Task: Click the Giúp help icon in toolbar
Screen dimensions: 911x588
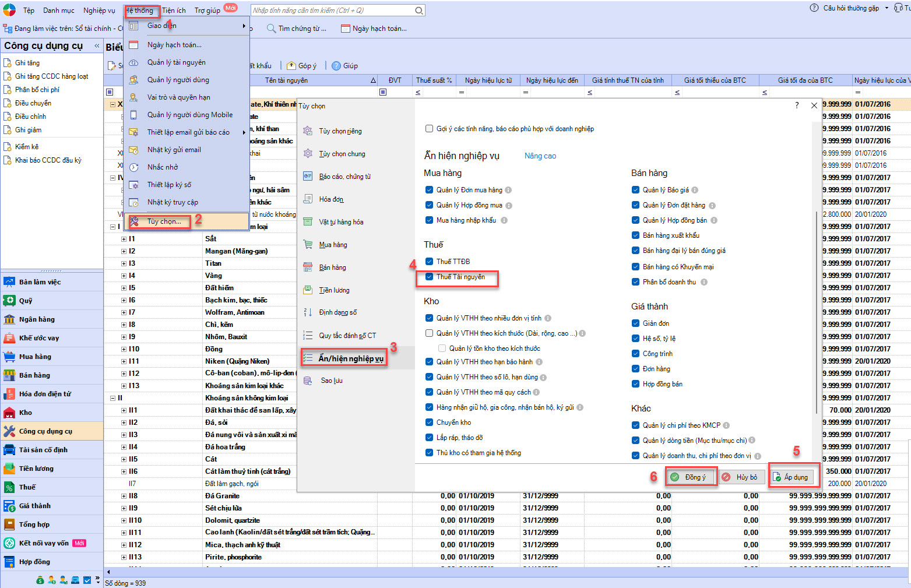Action: click(x=336, y=66)
